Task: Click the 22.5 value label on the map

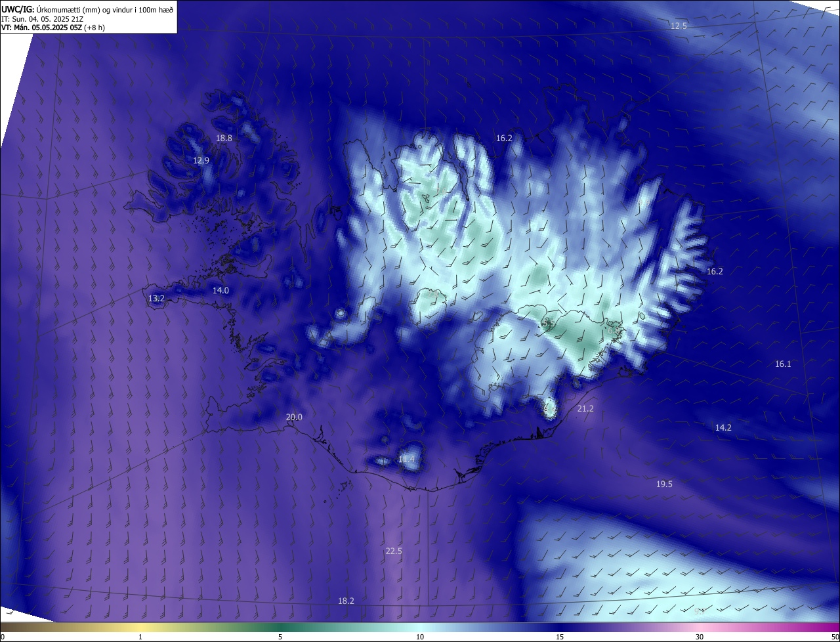Action: click(x=393, y=551)
